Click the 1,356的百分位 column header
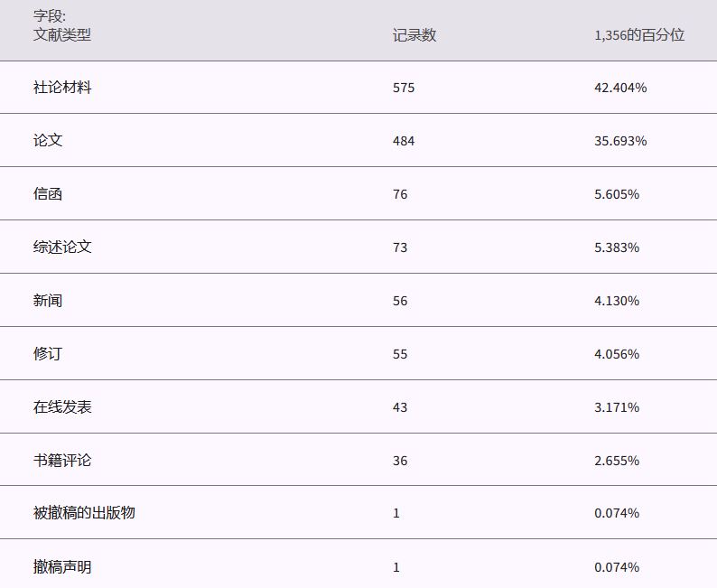 click(639, 35)
